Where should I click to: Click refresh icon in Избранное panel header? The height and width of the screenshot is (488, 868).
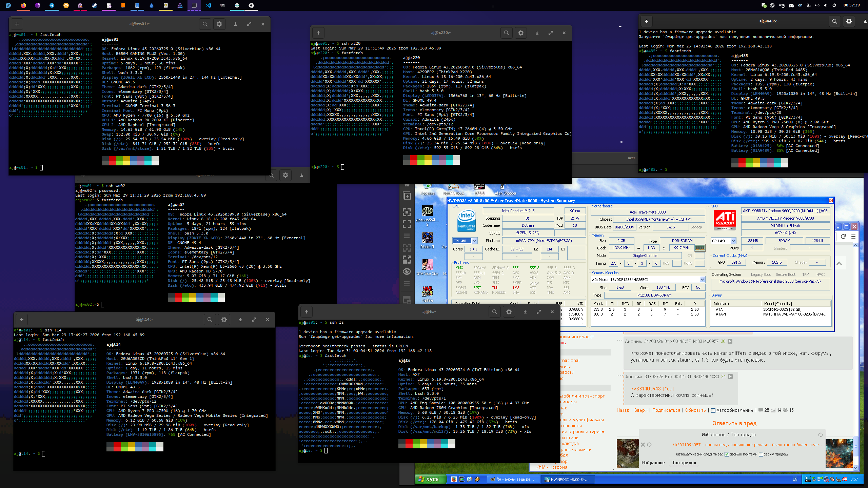[x=820, y=435]
